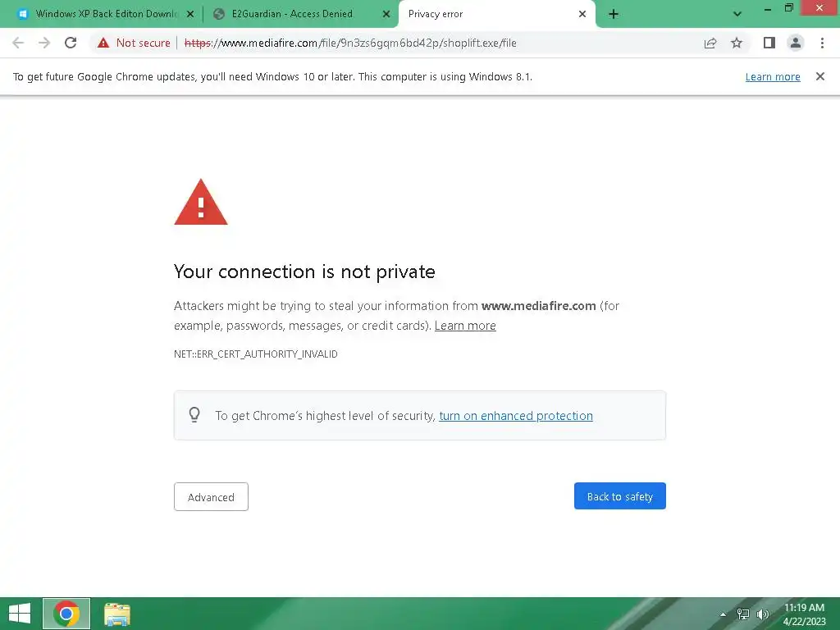Open the Chrome side panel
Image resolution: width=840 pixels, height=630 pixels.
pos(769,43)
